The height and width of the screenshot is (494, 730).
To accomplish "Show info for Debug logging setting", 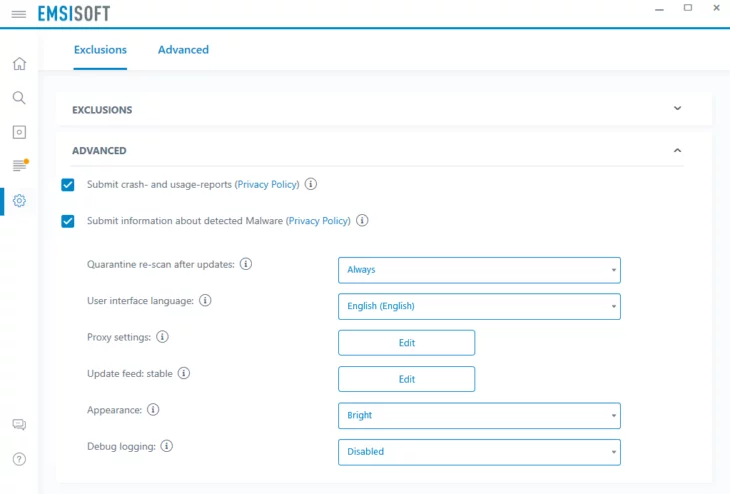I will click(x=167, y=446).
